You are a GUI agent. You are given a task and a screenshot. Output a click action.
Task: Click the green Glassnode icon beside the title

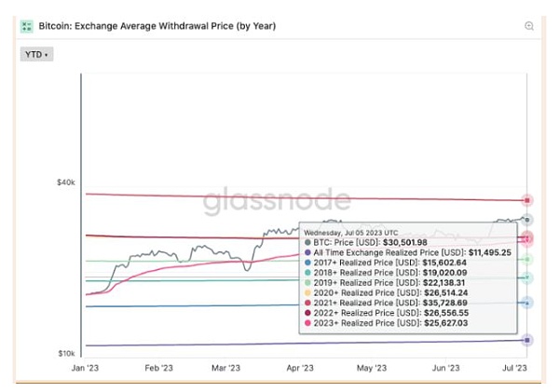(x=28, y=26)
